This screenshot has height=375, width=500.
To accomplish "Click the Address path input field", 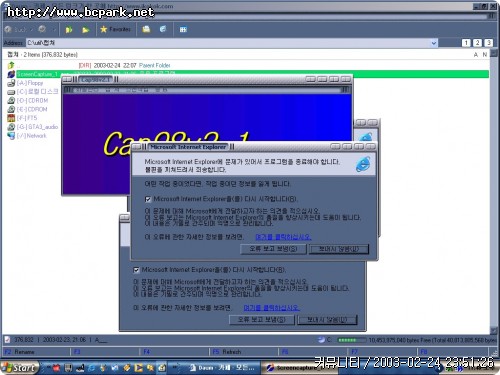I will point(228,43).
